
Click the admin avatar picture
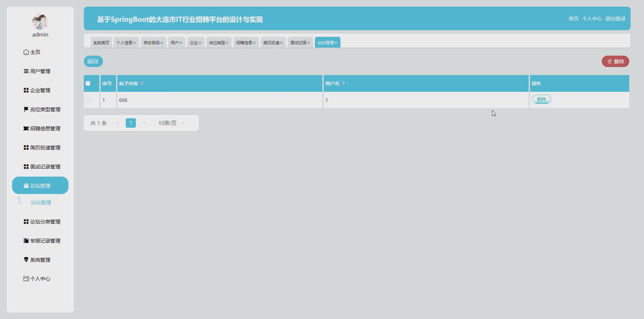tap(40, 22)
